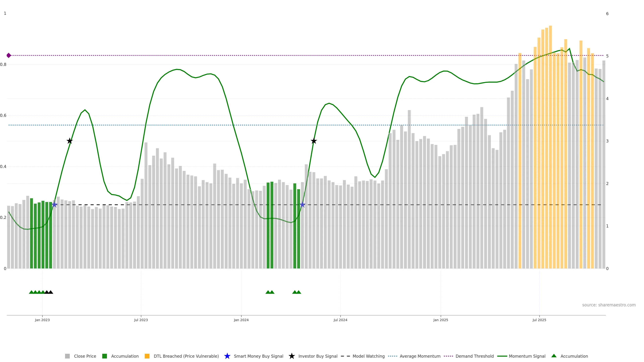Click the first blue Smart Money star
The width and height of the screenshot is (644, 362).
[54, 205]
